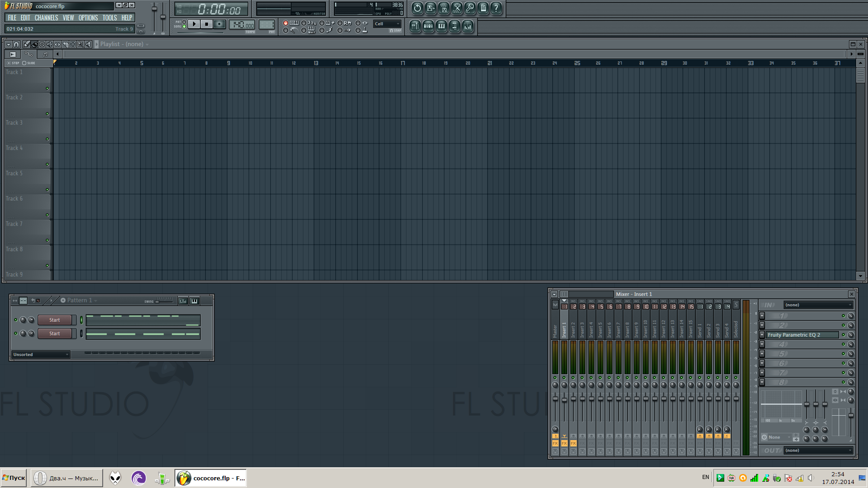Toggle the browser view button
The image size is (868, 488).
click(454, 26)
